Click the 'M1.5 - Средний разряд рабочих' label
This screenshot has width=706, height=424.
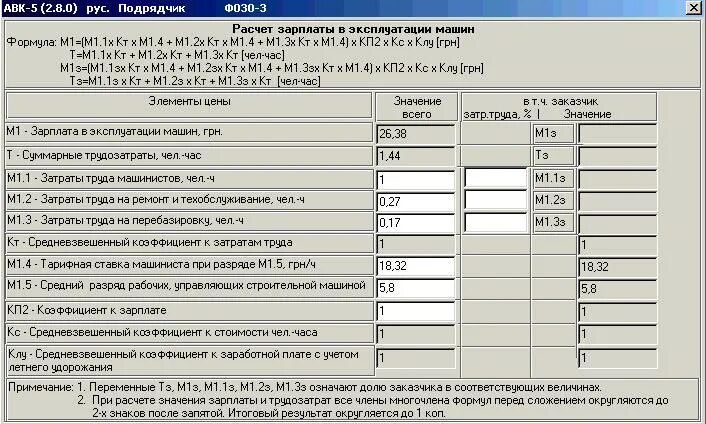point(190,287)
